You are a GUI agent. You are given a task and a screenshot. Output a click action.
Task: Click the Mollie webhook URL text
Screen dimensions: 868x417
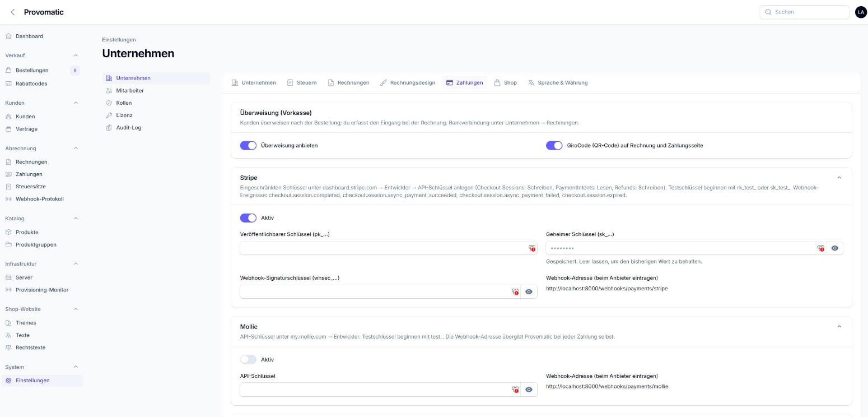point(607,386)
